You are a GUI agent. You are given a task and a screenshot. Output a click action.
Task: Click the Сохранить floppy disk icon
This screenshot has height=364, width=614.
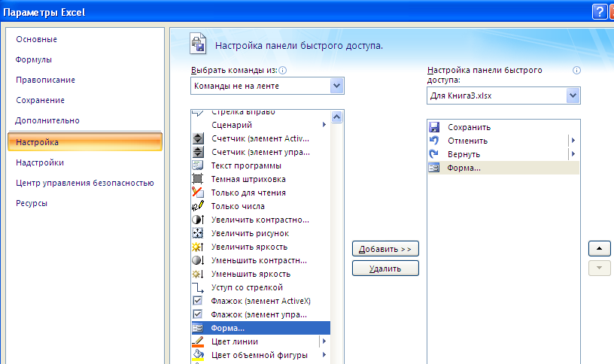click(434, 127)
